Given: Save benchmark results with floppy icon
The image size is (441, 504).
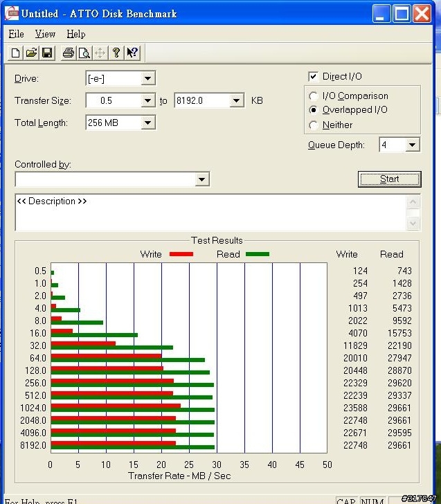Looking at the screenshot, I should click(x=47, y=53).
